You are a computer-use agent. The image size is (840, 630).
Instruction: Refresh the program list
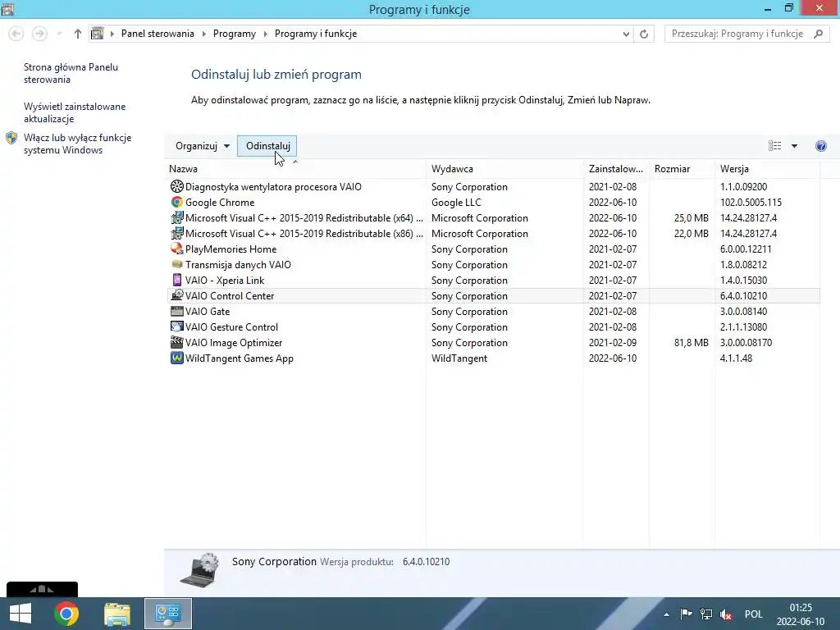coord(644,34)
